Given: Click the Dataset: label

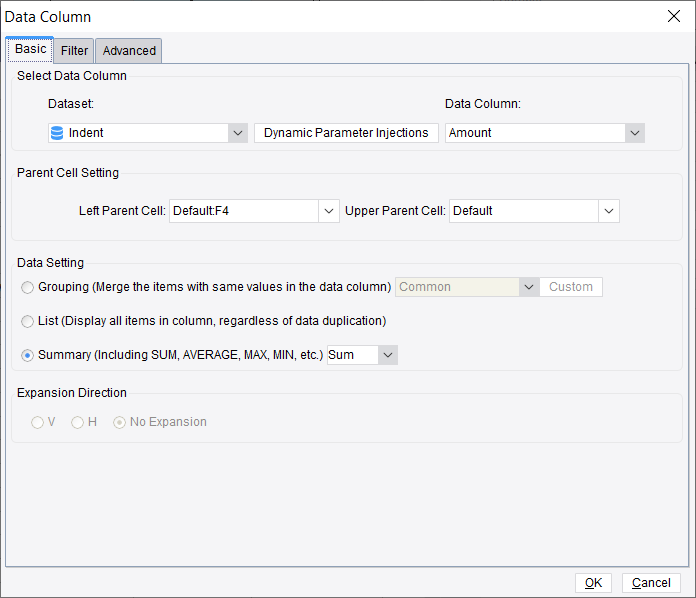Looking at the screenshot, I should 71,104.
